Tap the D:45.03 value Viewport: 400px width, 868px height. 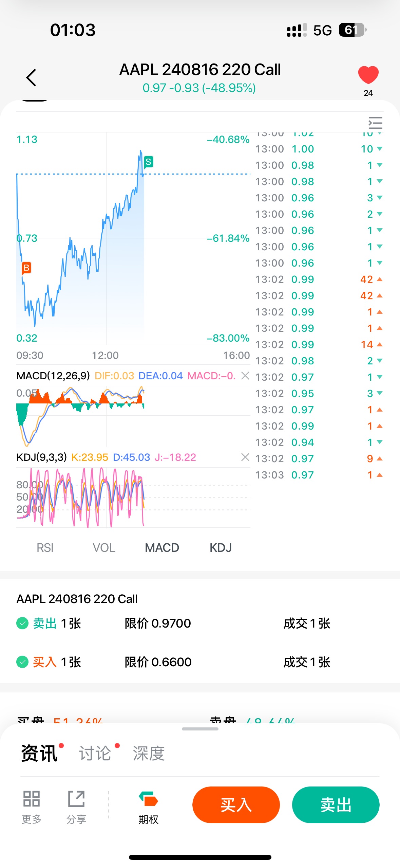point(131,457)
